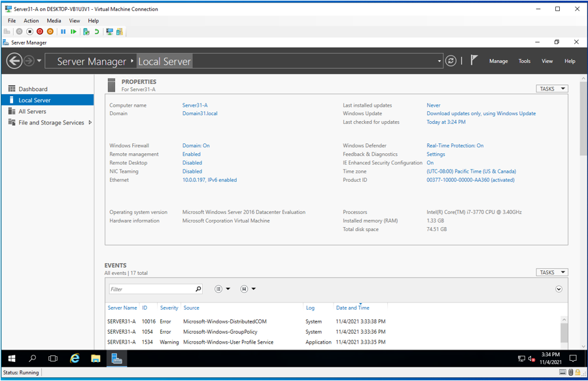Click the muted speaker tray icon
Screen dimensions: 588x381
pyautogui.click(x=531, y=359)
